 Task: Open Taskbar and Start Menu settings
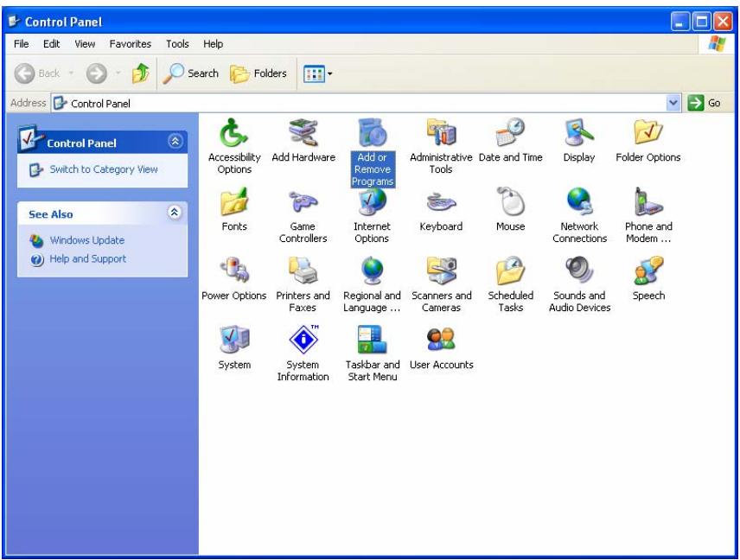373,353
